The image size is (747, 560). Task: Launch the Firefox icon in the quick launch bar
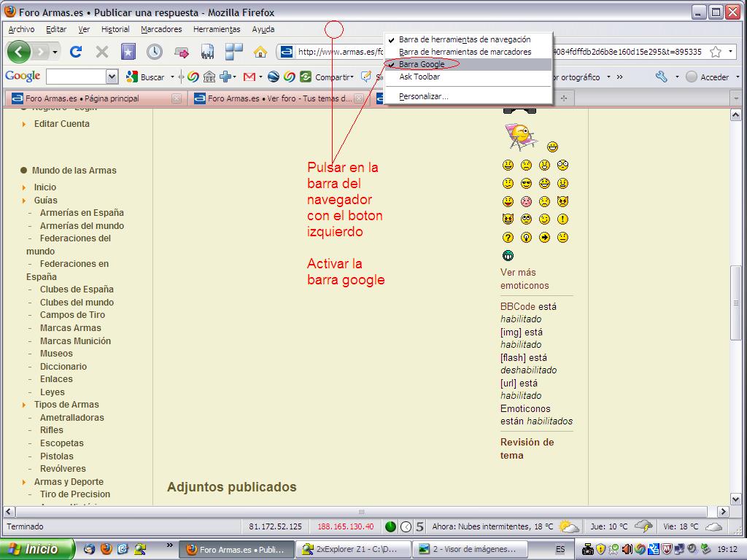tap(107, 549)
